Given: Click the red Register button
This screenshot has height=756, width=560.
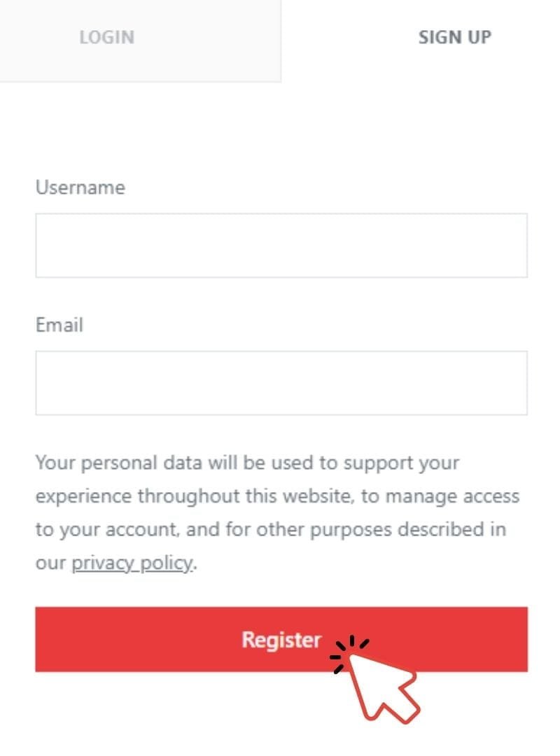Looking at the screenshot, I should (281, 639).
